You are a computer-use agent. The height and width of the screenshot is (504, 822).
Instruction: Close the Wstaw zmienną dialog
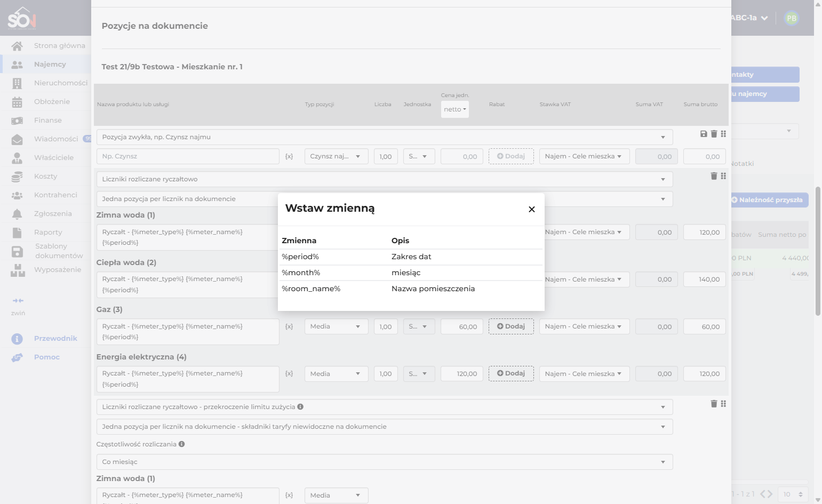click(x=531, y=210)
